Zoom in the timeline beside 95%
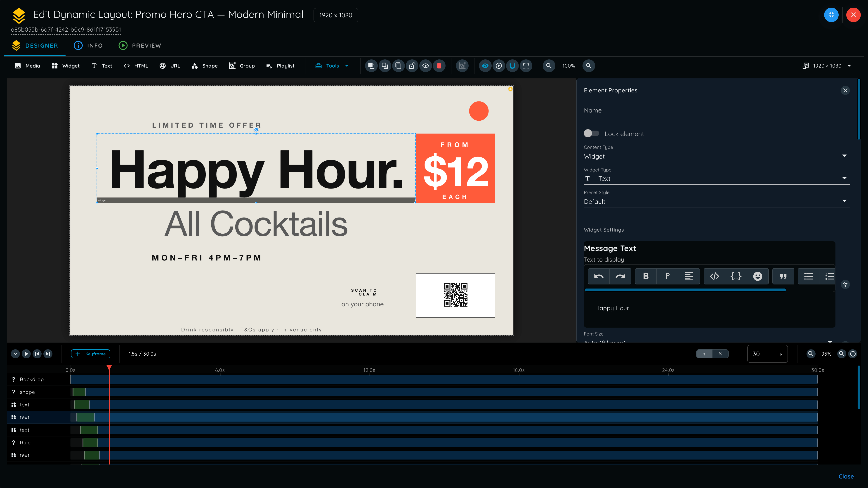Image resolution: width=868 pixels, height=488 pixels. tap(842, 354)
